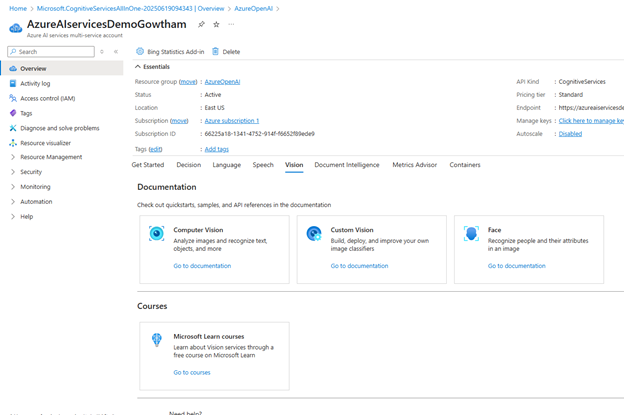
Task: Click the Face service icon
Action: (471, 234)
